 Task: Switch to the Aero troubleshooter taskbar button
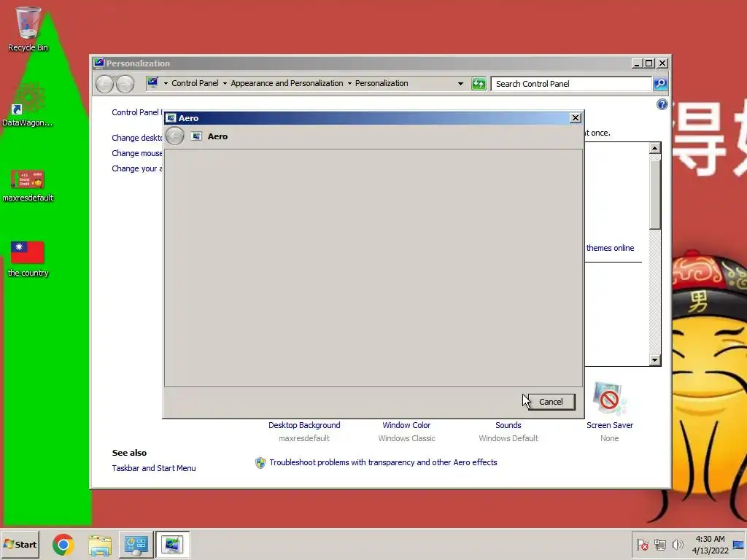(172, 544)
